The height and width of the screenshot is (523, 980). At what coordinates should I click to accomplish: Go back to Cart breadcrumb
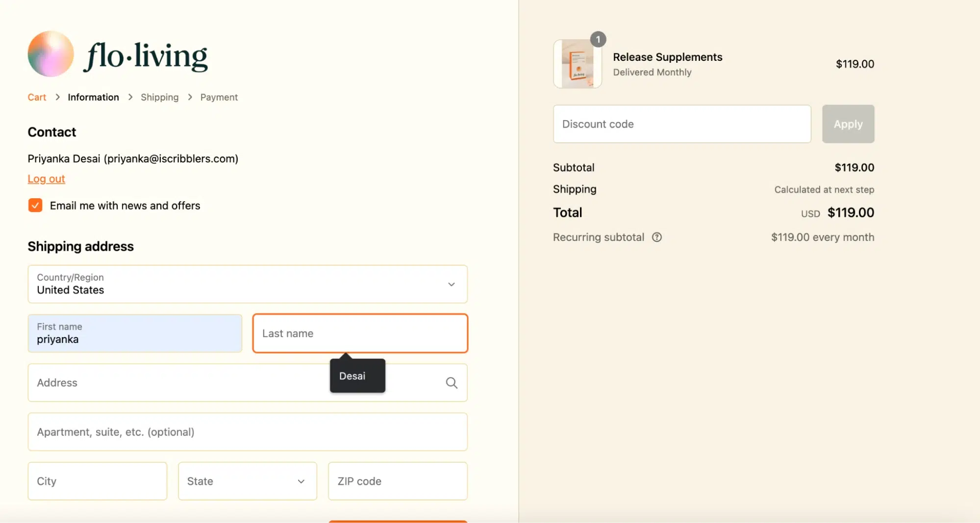(37, 97)
